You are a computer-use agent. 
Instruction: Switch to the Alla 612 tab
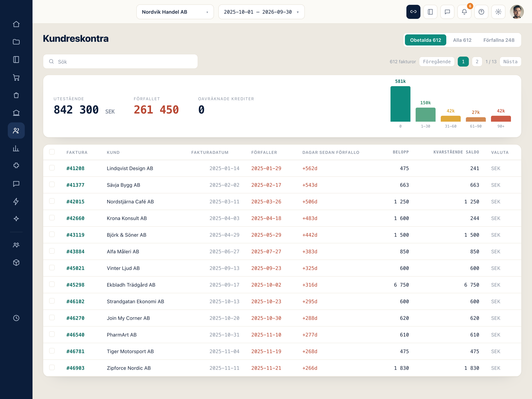(462, 40)
